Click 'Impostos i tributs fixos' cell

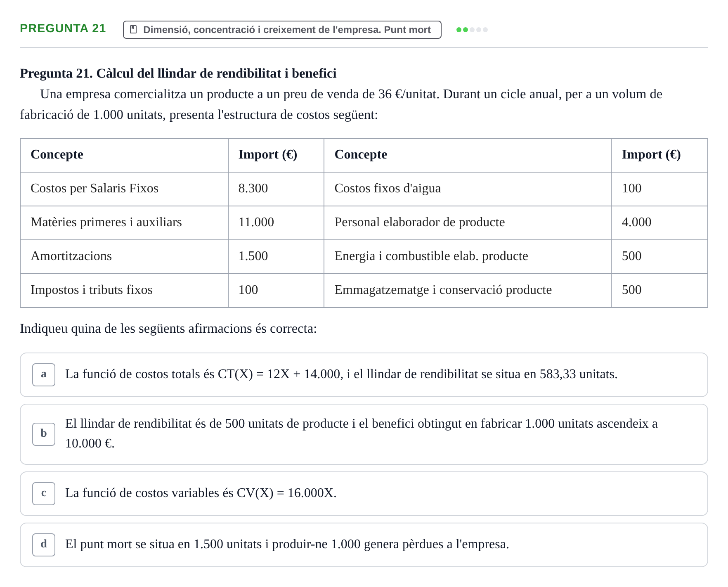[x=124, y=291]
